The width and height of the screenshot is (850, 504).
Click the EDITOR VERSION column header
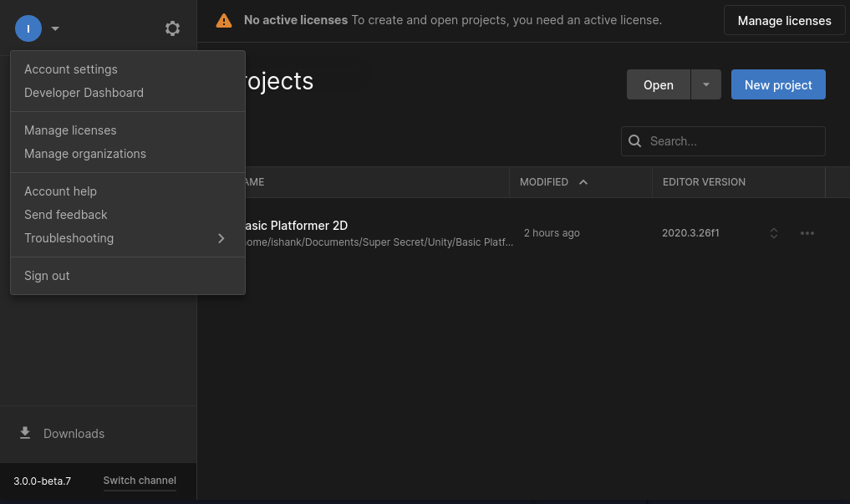pyautogui.click(x=704, y=182)
